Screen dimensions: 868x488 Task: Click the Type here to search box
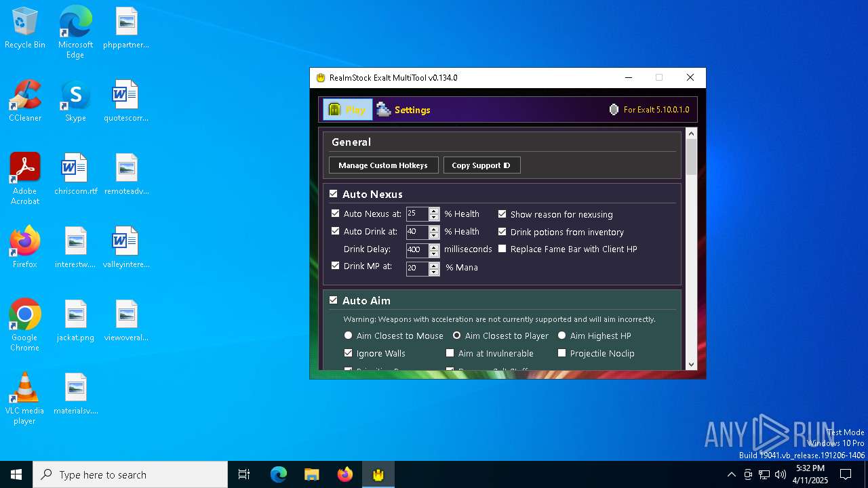130,474
